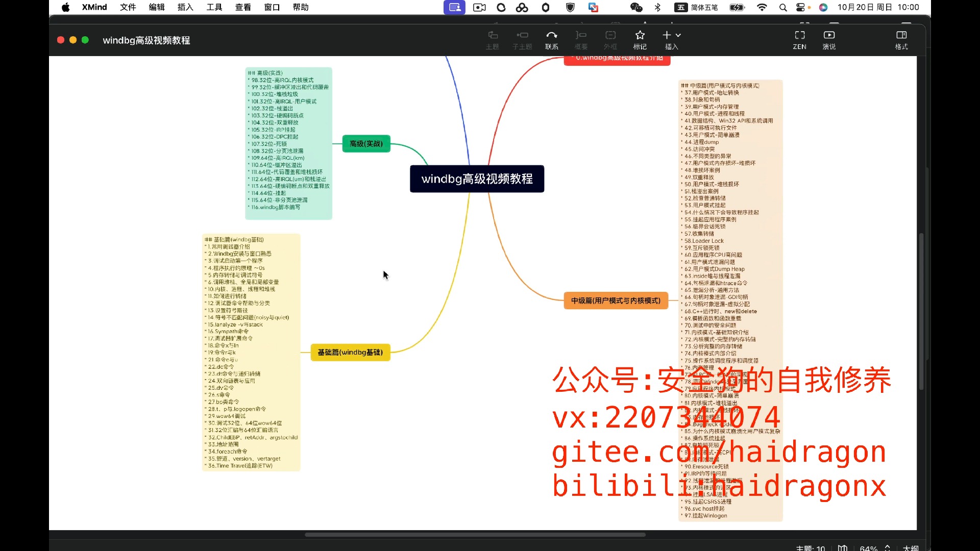The width and height of the screenshot is (980, 551).
Task: Expand the 插入 (Insert) dropdown arrow
Action: coord(678,35)
